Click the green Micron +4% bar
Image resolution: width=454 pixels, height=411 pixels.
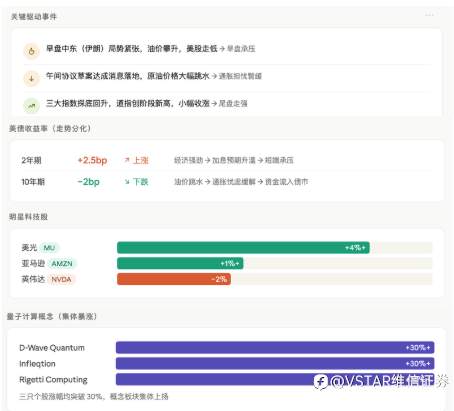point(243,248)
